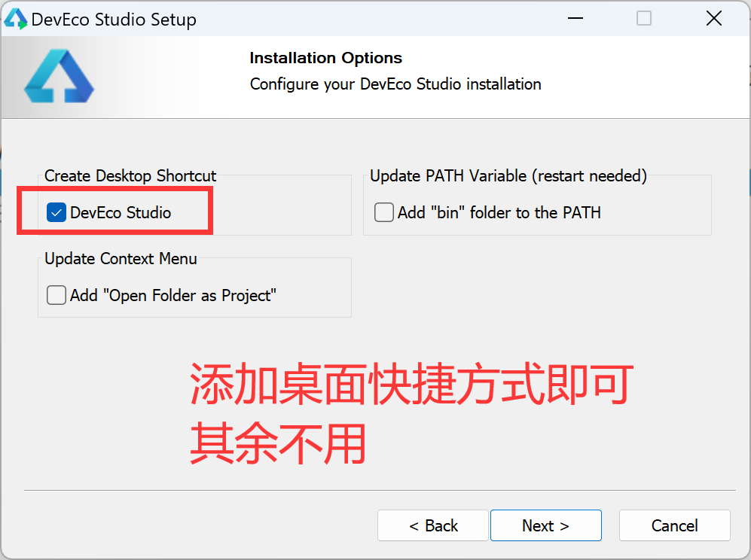Click the "Create Desktop Shortcut" group label

pos(130,176)
